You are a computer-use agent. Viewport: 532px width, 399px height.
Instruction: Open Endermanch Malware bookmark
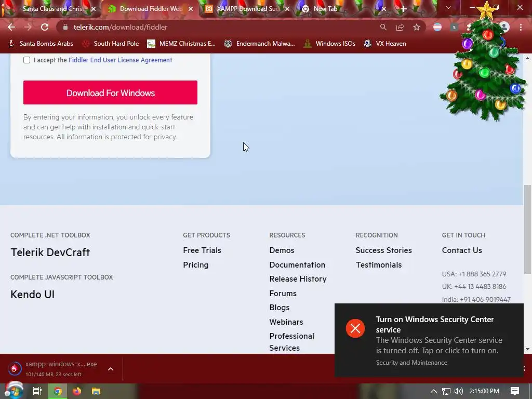click(259, 44)
